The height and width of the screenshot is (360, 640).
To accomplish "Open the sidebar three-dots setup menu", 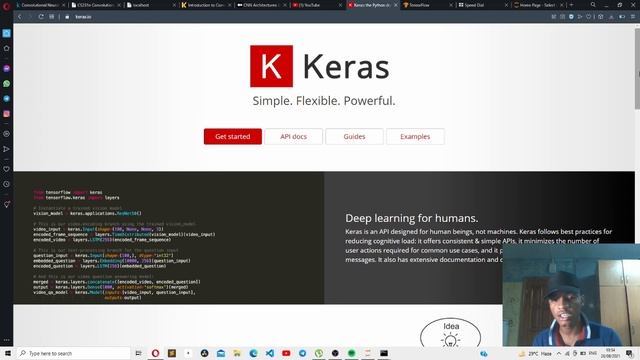I will coord(7,340).
